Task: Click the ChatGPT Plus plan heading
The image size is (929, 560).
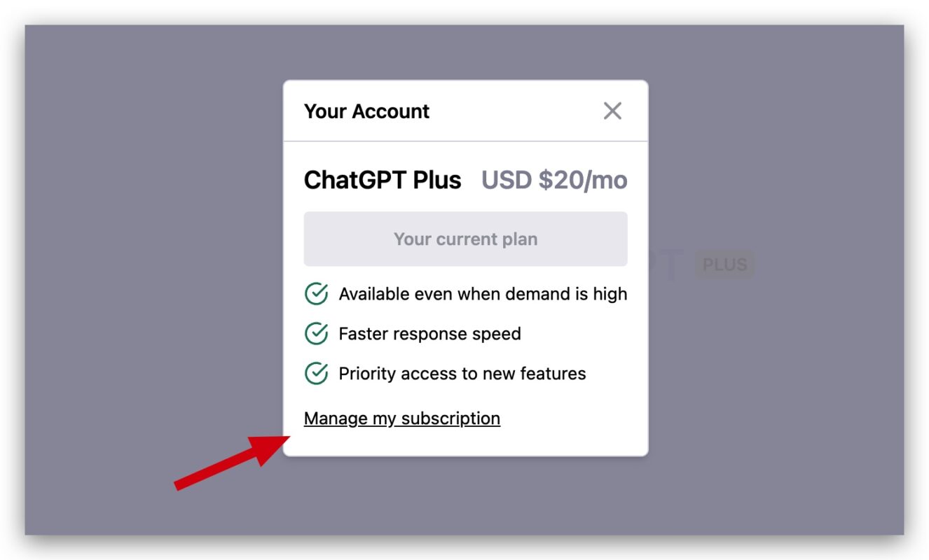Action: [383, 181]
